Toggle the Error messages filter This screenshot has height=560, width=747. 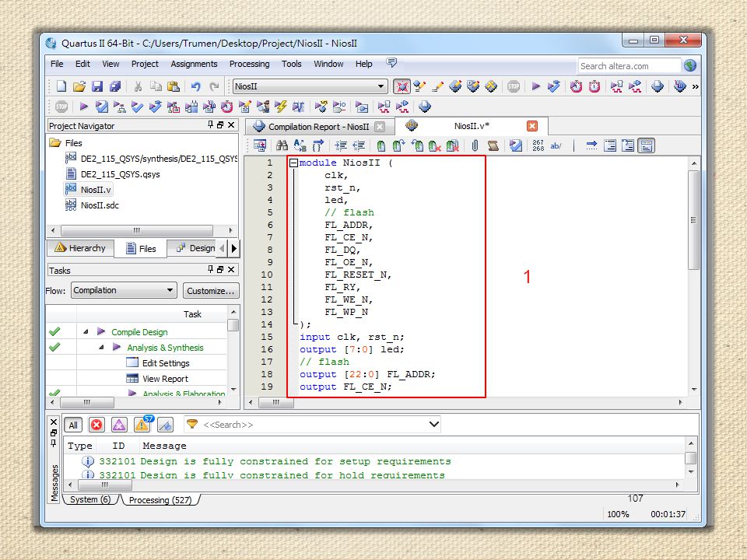coord(96,425)
